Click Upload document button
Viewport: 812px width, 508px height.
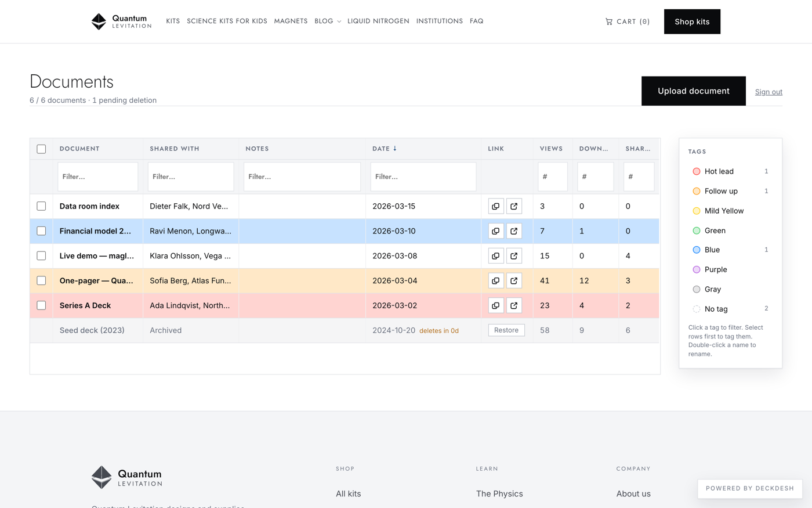(693, 91)
